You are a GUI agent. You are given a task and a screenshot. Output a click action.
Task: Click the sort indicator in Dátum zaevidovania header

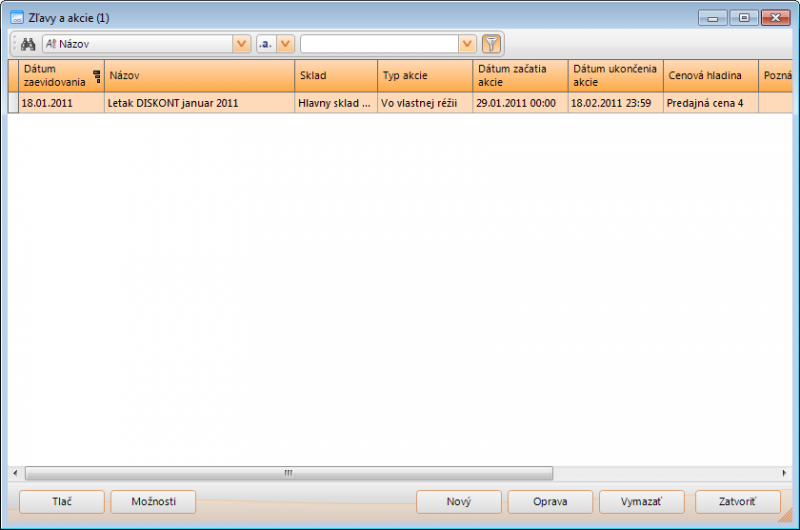pos(97,76)
